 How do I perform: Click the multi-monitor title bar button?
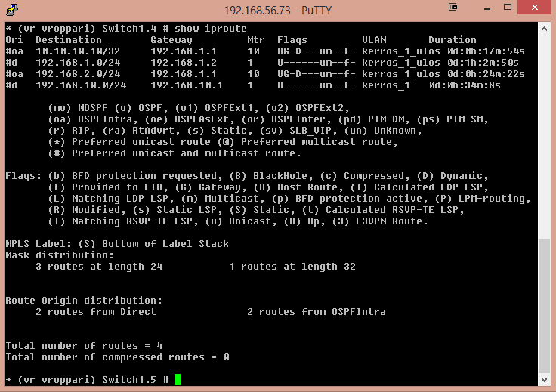point(453,8)
